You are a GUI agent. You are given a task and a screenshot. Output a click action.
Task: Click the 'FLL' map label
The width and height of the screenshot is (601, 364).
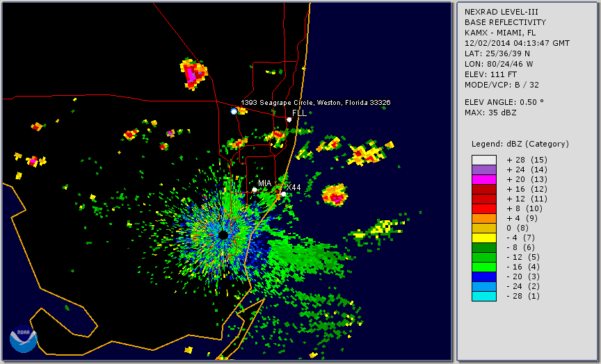coord(299,113)
